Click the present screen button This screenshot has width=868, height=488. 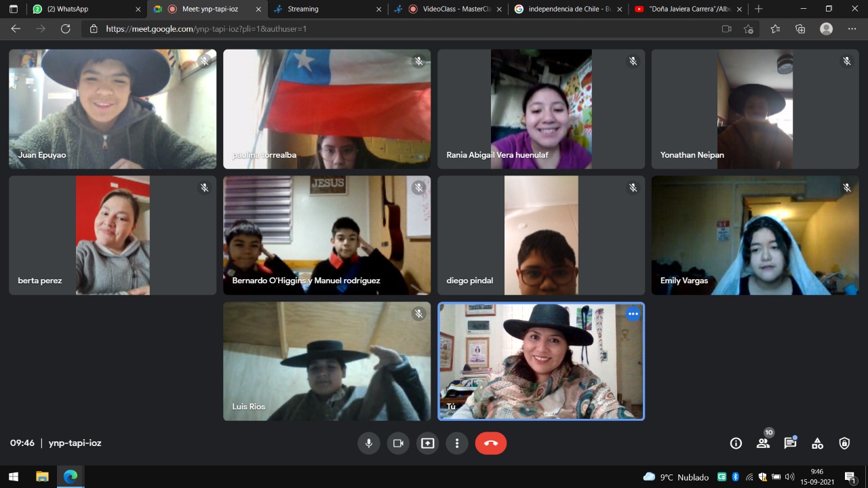[427, 443]
